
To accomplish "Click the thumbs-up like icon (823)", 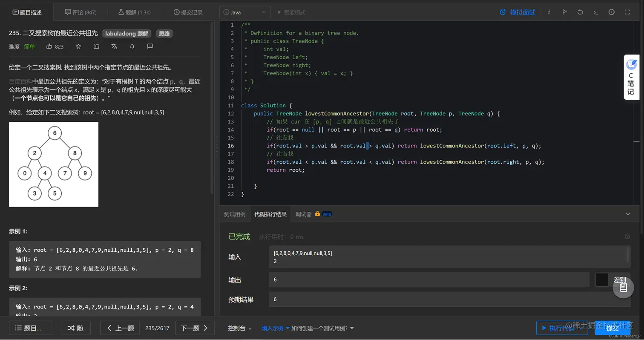I will pyautogui.click(x=49, y=46).
